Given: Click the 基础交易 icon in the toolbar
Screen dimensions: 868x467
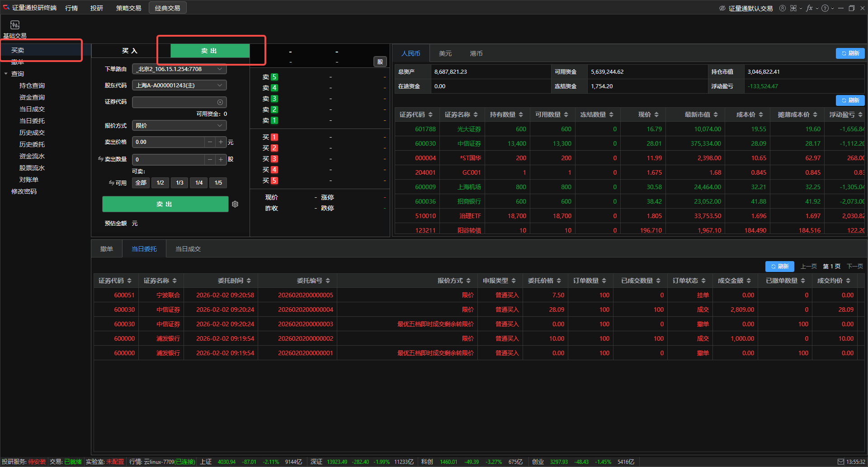Looking at the screenshot, I should [14, 25].
